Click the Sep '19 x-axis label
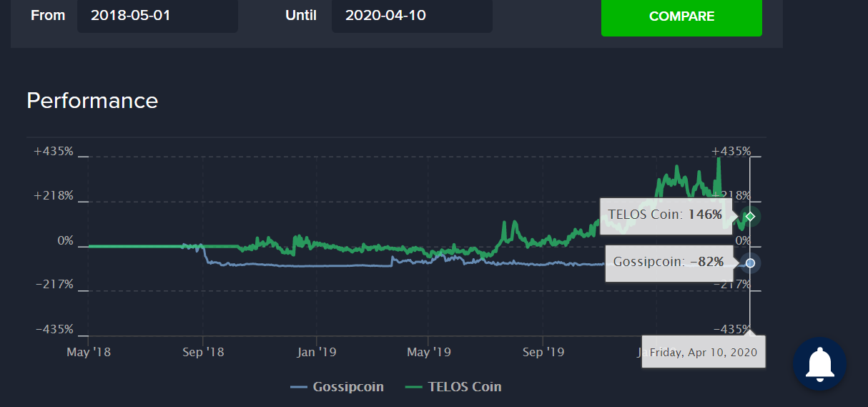The image size is (868, 407). pos(543,352)
